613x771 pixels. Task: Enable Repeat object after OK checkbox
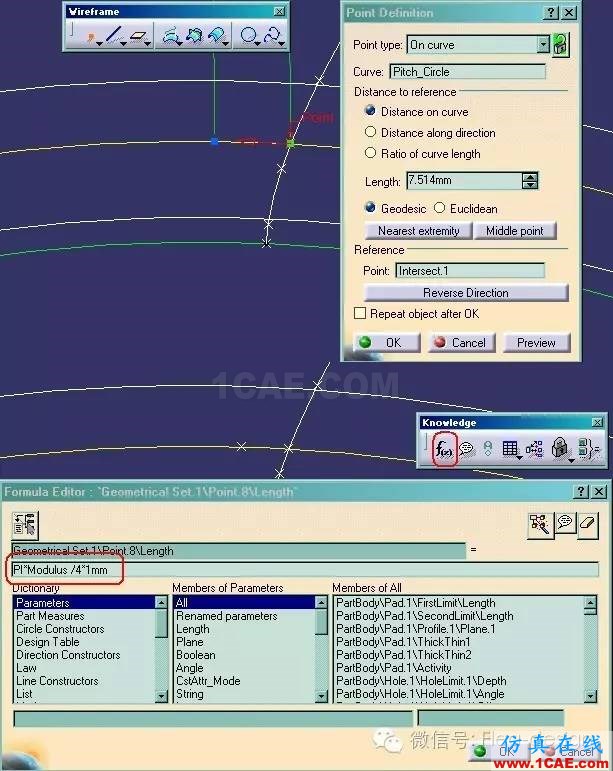[360, 313]
